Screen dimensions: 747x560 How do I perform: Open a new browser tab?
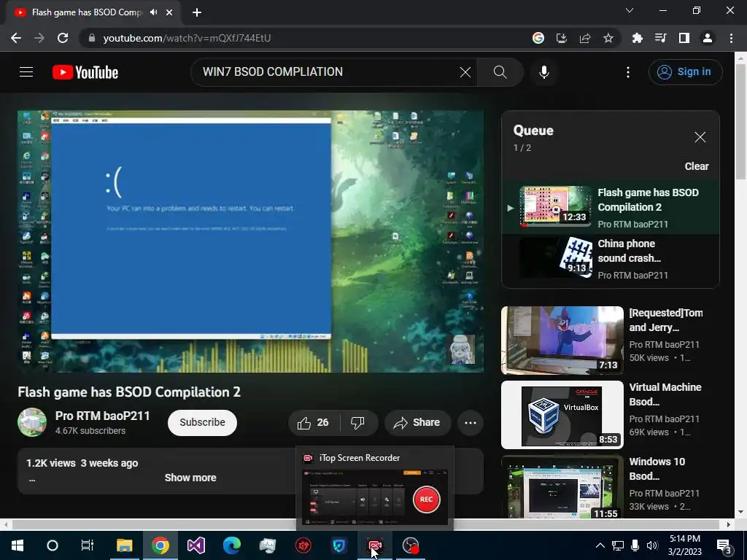coord(197,12)
